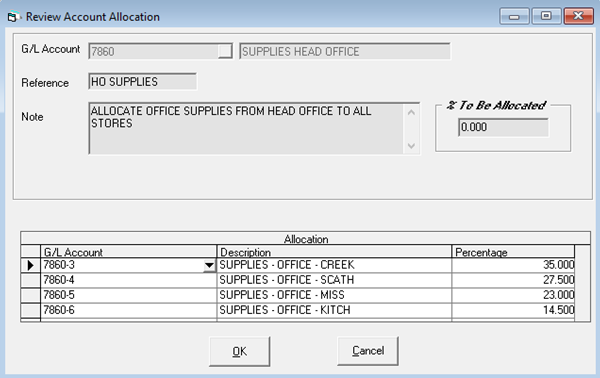The width and height of the screenshot is (600, 378).
Task: Click the Note scrollbar up arrow
Action: click(412, 112)
